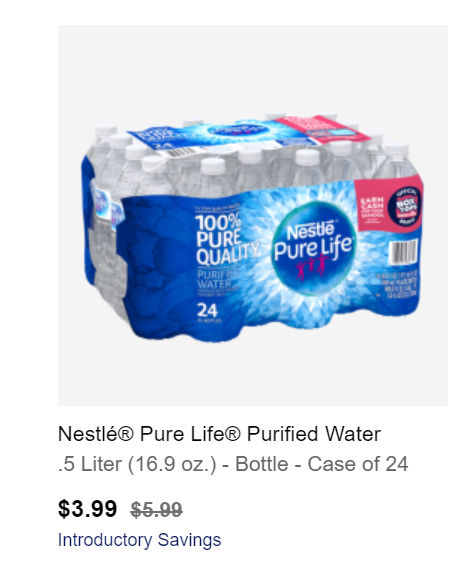455x566 pixels.
Task: Click the crossed-out $5.99 original price
Action: [x=156, y=510]
